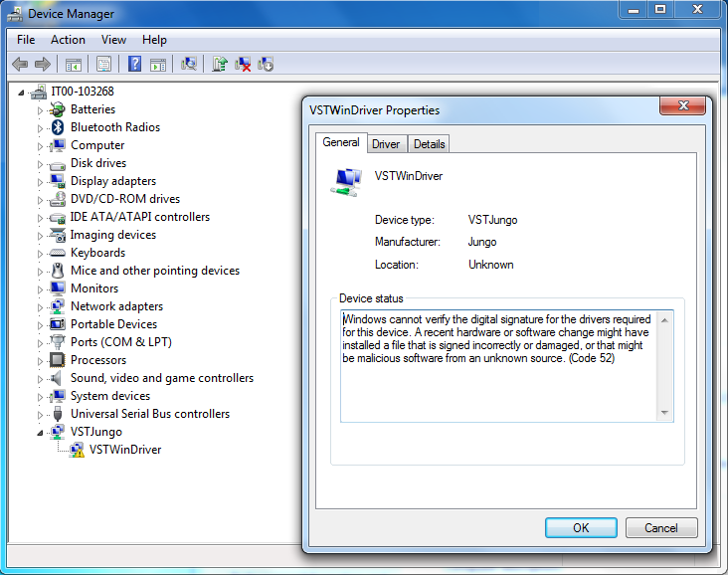Select the Processors chip icon
The image size is (728, 575).
click(x=57, y=360)
